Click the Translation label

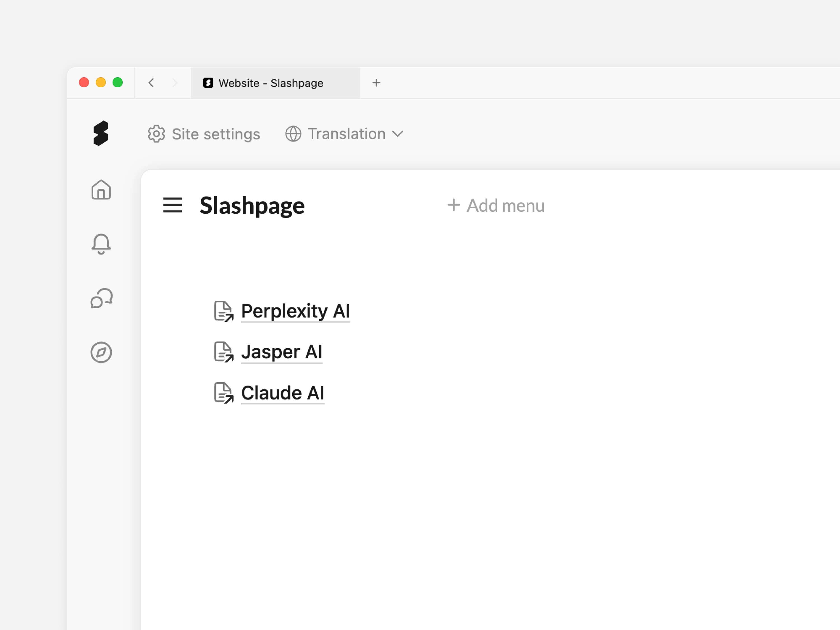(346, 134)
